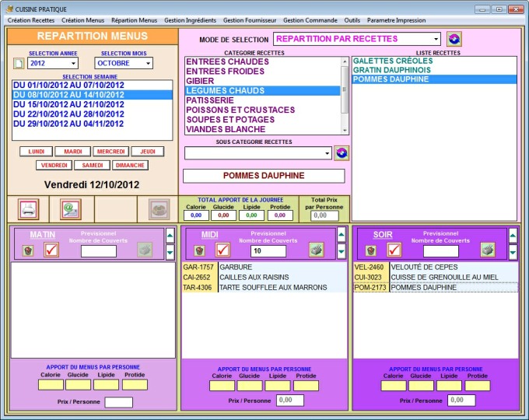The height and width of the screenshot is (420, 529).
Task: Click the send by email icon
Action: (x=71, y=208)
